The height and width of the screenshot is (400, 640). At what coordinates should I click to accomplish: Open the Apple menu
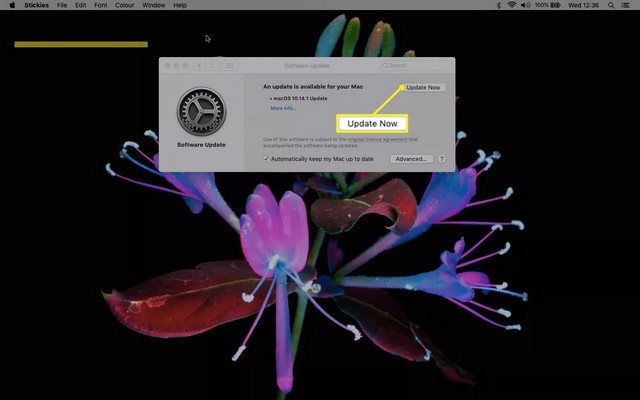(12, 5)
